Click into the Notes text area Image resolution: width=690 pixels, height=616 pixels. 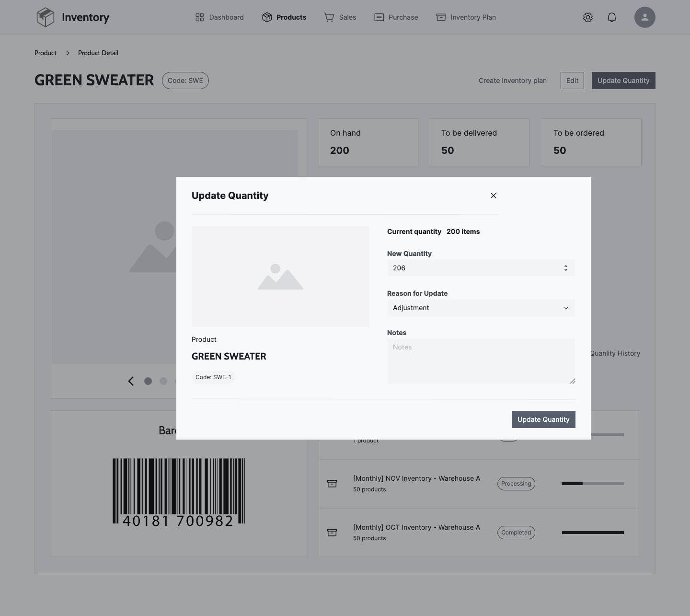tap(481, 361)
